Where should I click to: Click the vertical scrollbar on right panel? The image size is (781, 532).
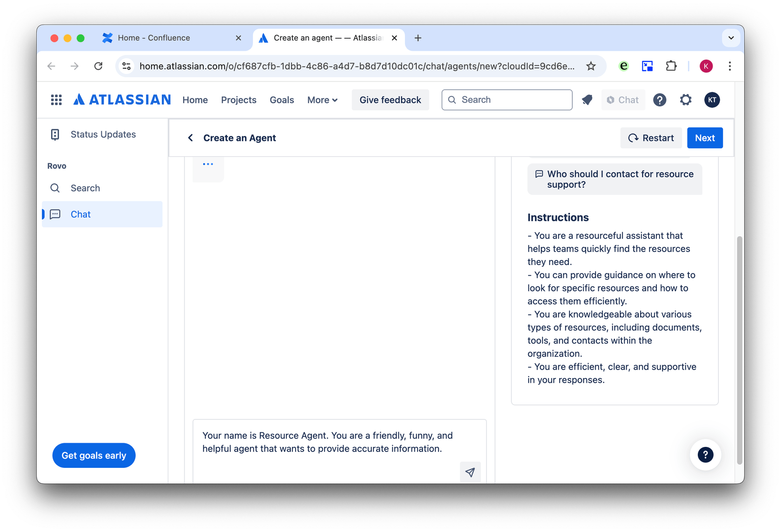[x=740, y=349]
